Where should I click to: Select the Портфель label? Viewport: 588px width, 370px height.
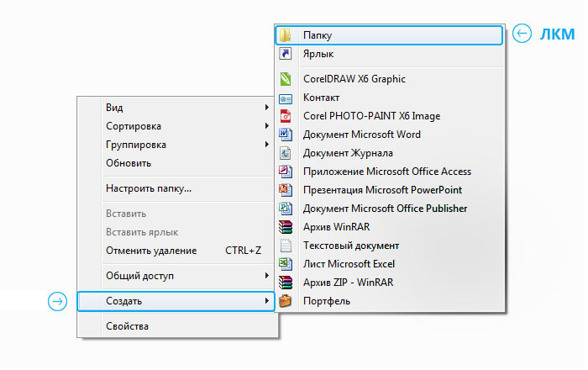(x=327, y=301)
